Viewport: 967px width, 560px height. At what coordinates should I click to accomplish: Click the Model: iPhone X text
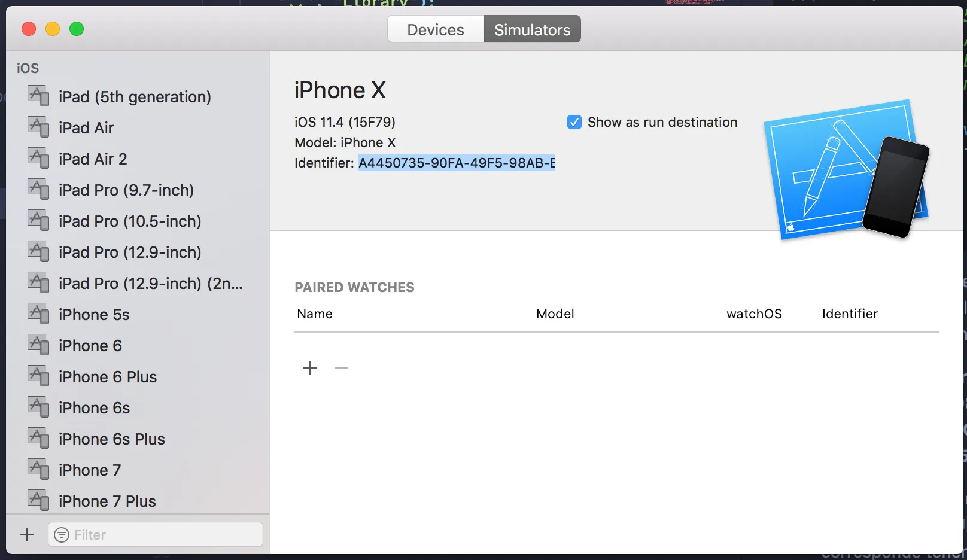[345, 142]
